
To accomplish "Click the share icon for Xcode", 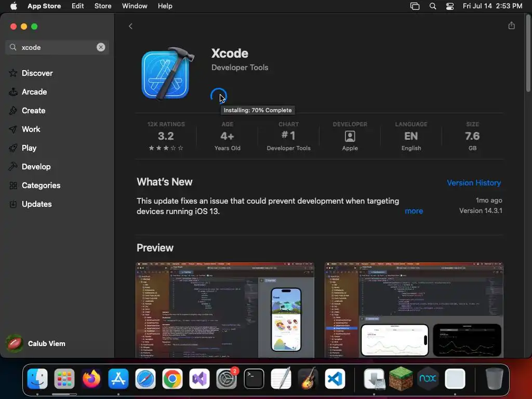I will [x=511, y=26].
